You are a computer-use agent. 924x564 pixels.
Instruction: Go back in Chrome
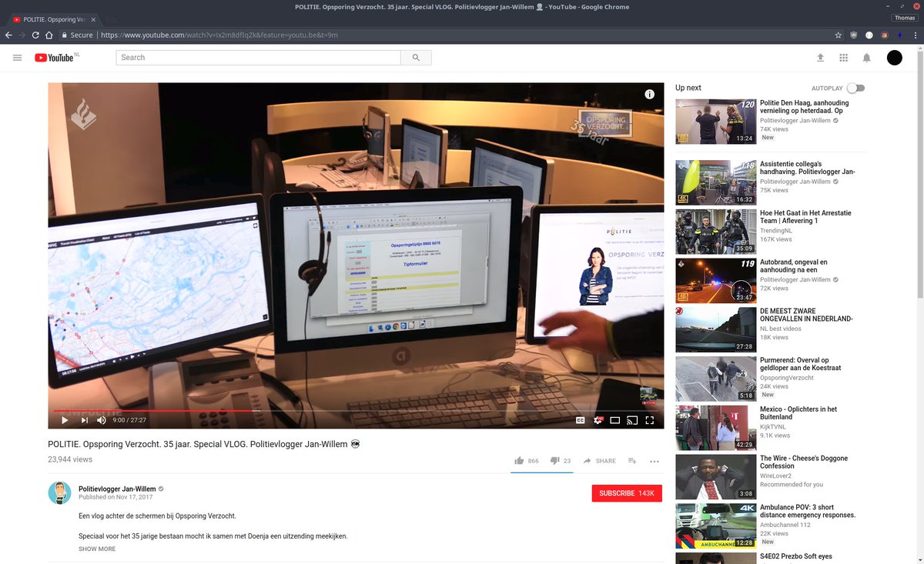(x=8, y=35)
